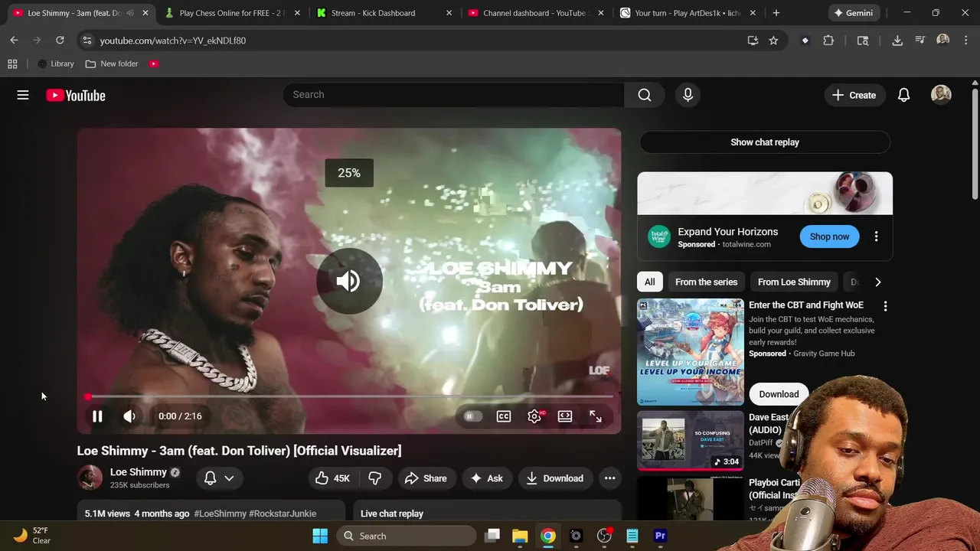Click Shop now on Total Wine ad
Screen dimensions: 980x551
click(x=830, y=236)
